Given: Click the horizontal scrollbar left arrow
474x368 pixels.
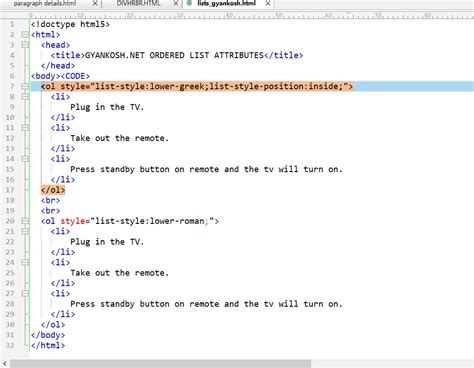Looking at the screenshot, I should click(5, 364).
